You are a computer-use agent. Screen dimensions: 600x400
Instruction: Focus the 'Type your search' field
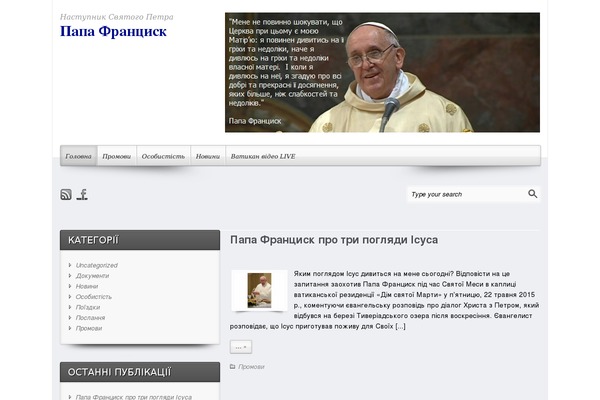click(x=467, y=194)
